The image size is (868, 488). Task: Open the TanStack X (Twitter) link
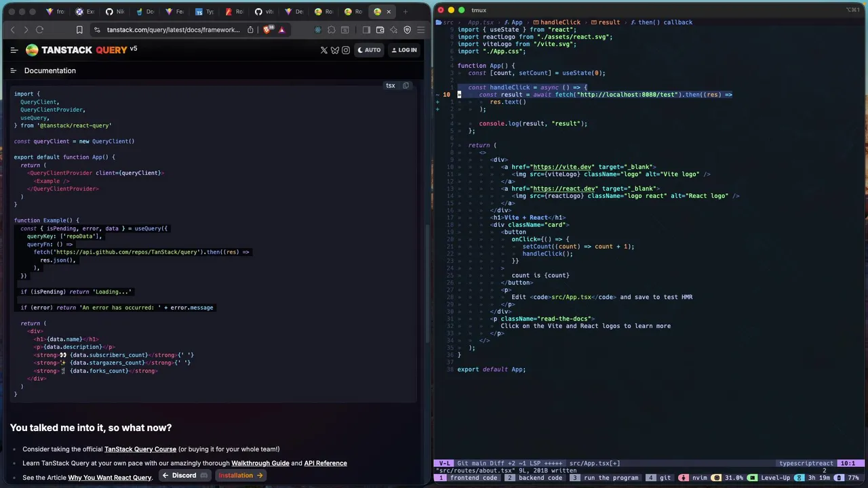[323, 50]
